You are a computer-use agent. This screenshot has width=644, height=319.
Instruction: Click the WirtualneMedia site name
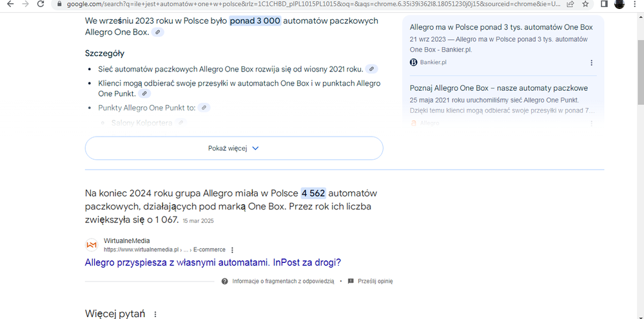click(127, 240)
